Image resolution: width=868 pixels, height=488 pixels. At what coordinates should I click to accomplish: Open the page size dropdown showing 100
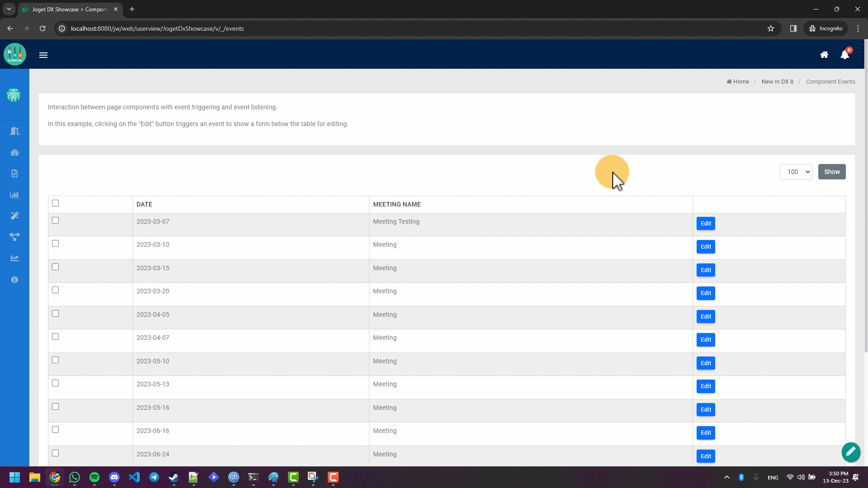pos(796,172)
